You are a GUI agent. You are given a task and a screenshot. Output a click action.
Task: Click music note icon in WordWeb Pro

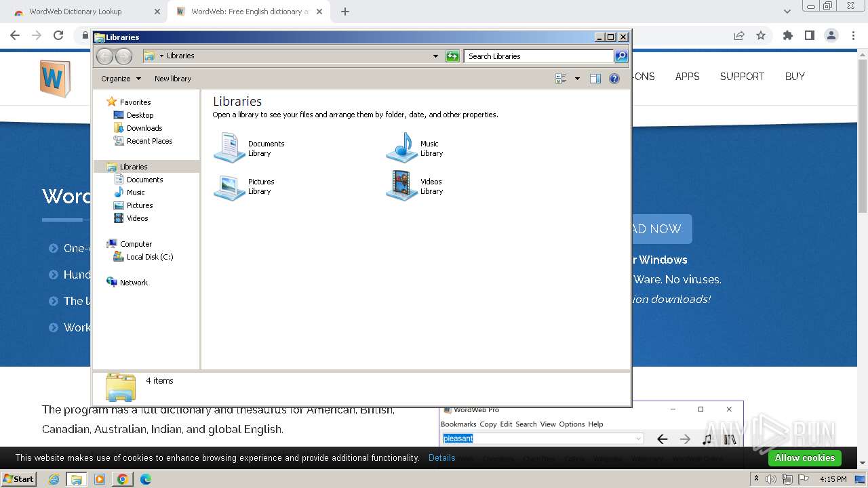707,439
